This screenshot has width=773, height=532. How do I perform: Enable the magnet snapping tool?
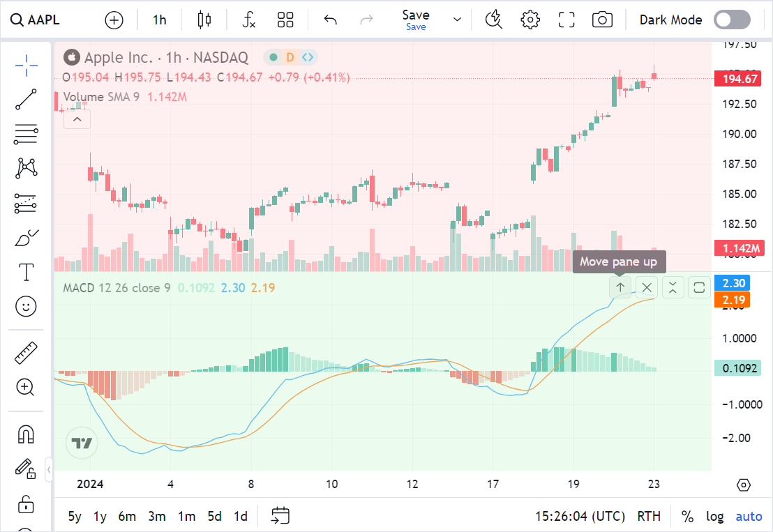(26, 434)
